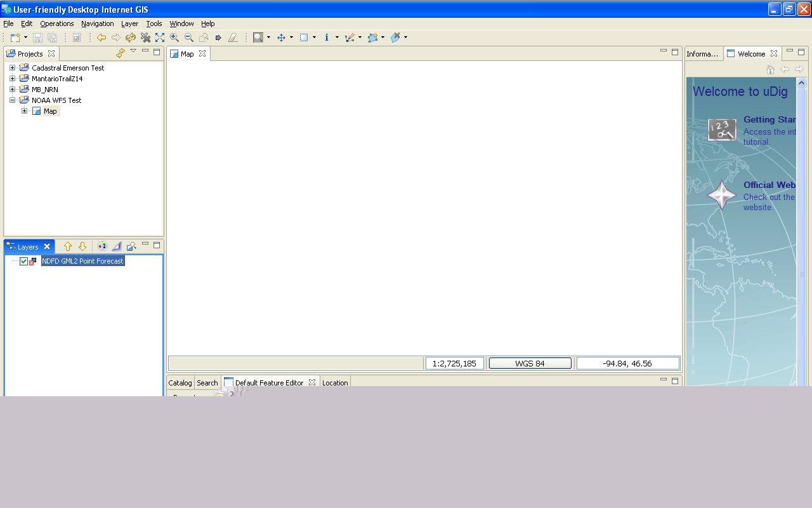Switch to the Catalog tab
The width and height of the screenshot is (812, 508).
(180, 382)
